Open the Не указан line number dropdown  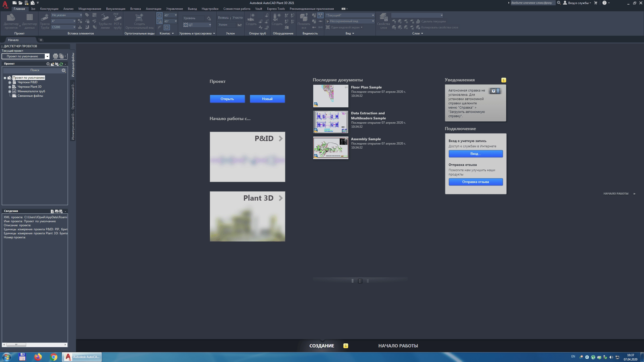coord(67,15)
